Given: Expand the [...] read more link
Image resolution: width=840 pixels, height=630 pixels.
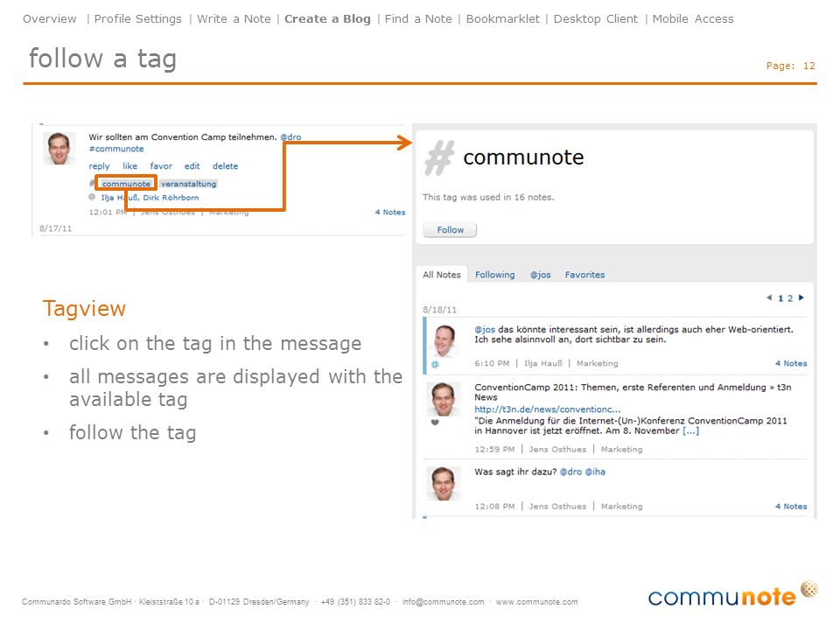Looking at the screenshot, I should [x=690, y=430].
